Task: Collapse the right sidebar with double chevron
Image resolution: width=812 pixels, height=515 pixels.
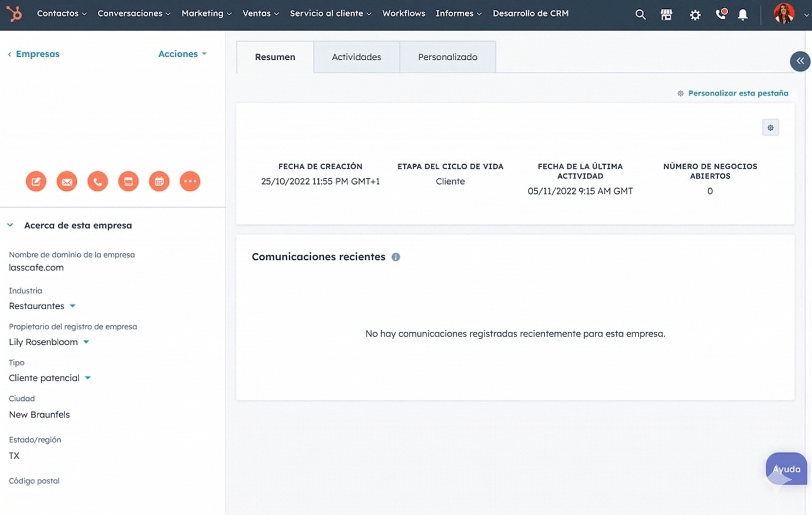Action: [x=800, y=61]
